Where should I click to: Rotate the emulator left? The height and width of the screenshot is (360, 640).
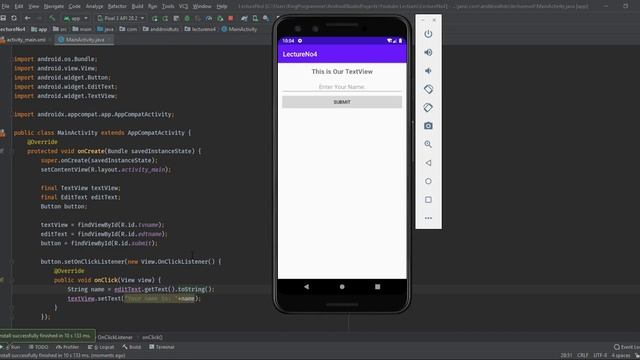point(428,89)
